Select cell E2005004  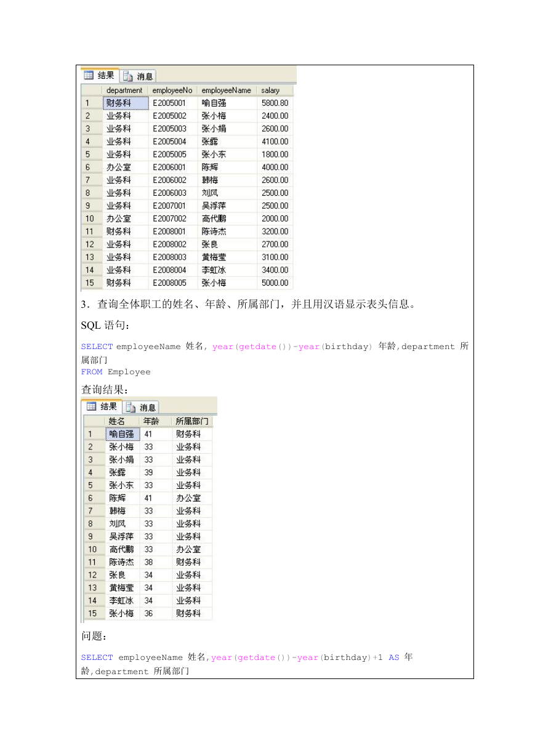pyautogui.click(x=173, y=142)
